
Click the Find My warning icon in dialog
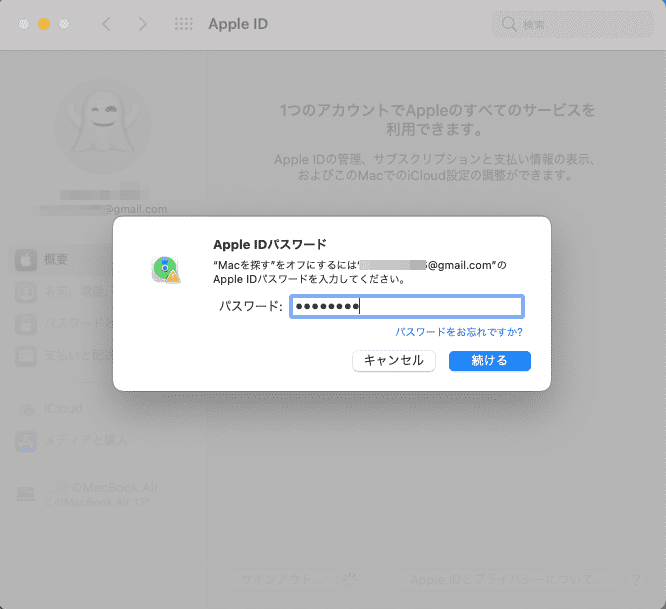(166, 270)
